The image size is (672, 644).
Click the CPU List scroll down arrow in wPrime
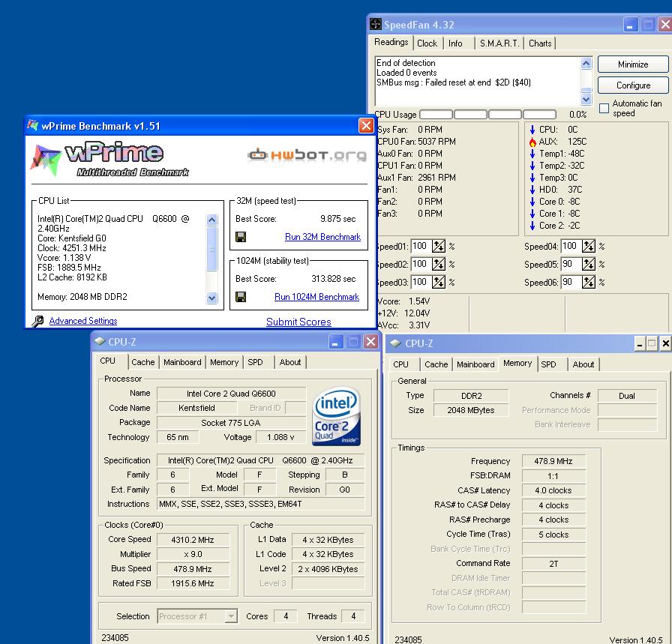point(211,298)
